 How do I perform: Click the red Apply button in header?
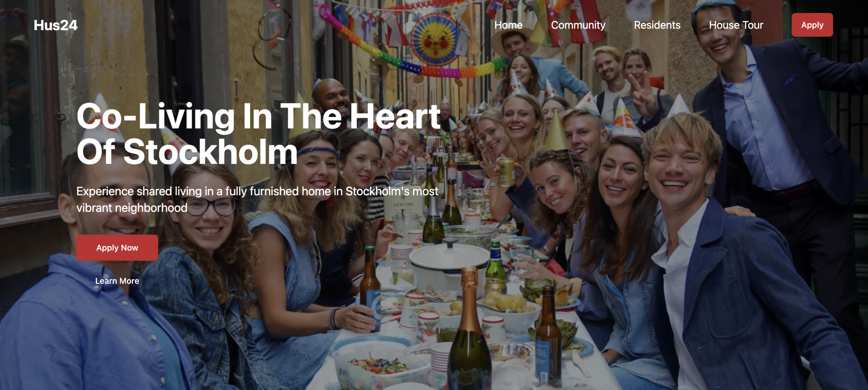tap(812, 25)
